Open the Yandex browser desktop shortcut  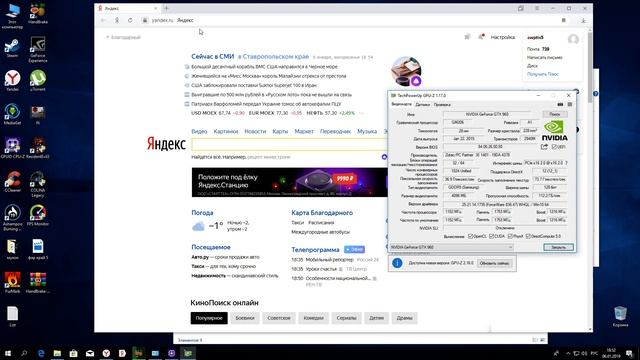tap(12, 80)
